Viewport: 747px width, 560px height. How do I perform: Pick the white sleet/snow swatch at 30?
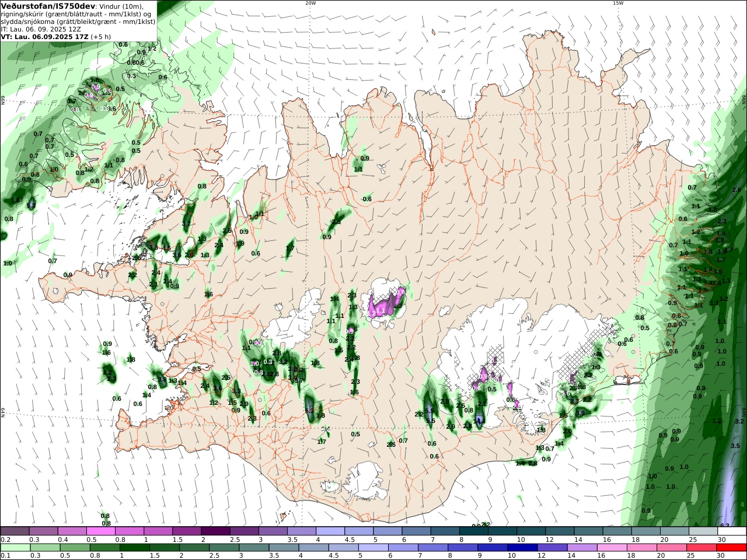click(x=732, y=531)
